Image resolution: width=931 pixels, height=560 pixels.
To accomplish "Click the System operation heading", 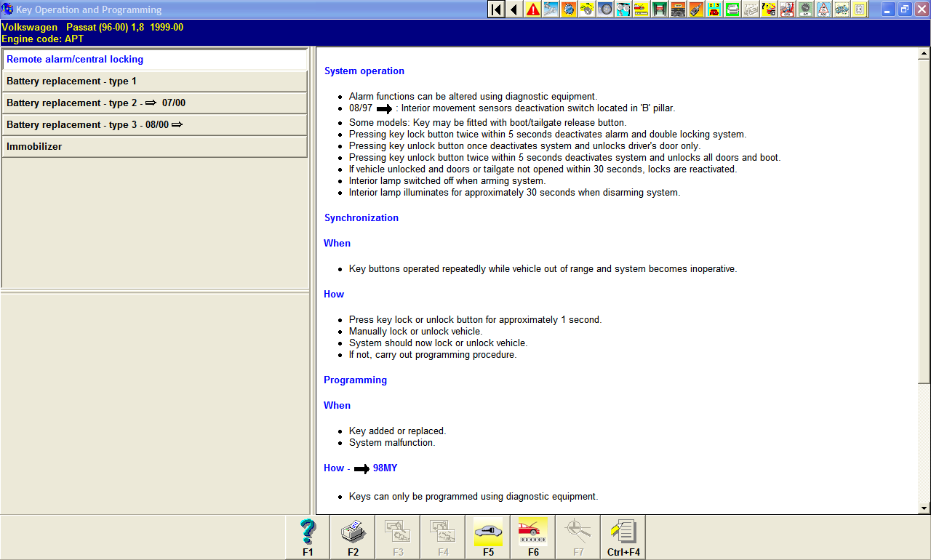I will (364, 71).
